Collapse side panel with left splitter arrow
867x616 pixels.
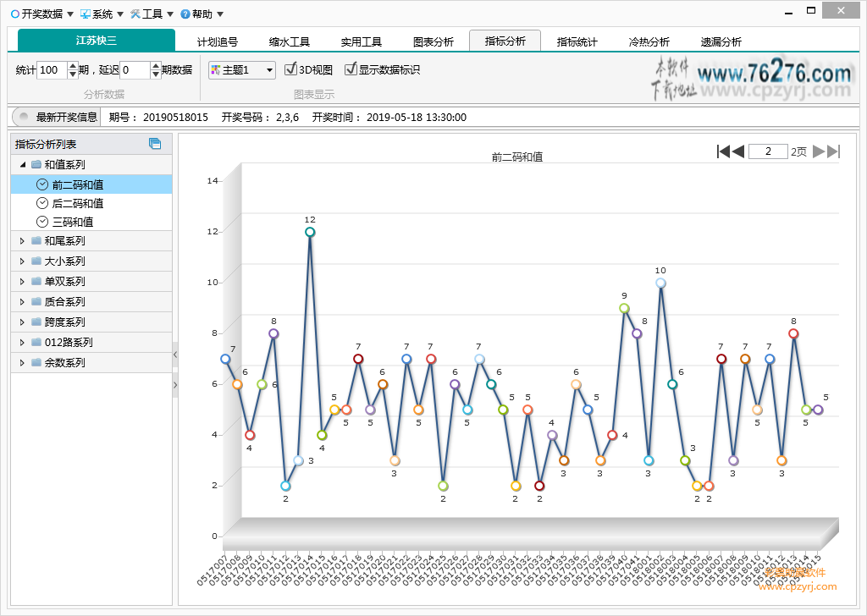tap(175, 355)
